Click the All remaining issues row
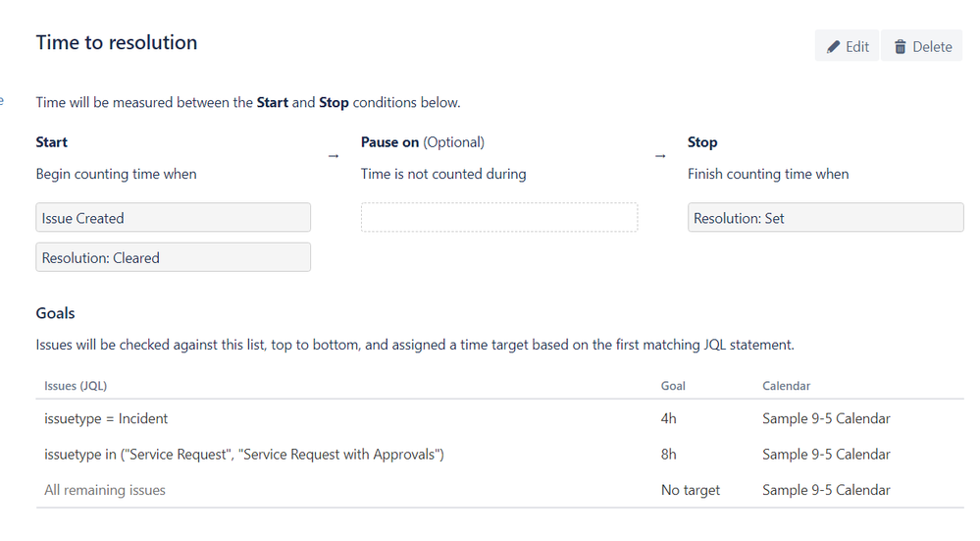This screenshot has height=541, width=980. [499, 490]
